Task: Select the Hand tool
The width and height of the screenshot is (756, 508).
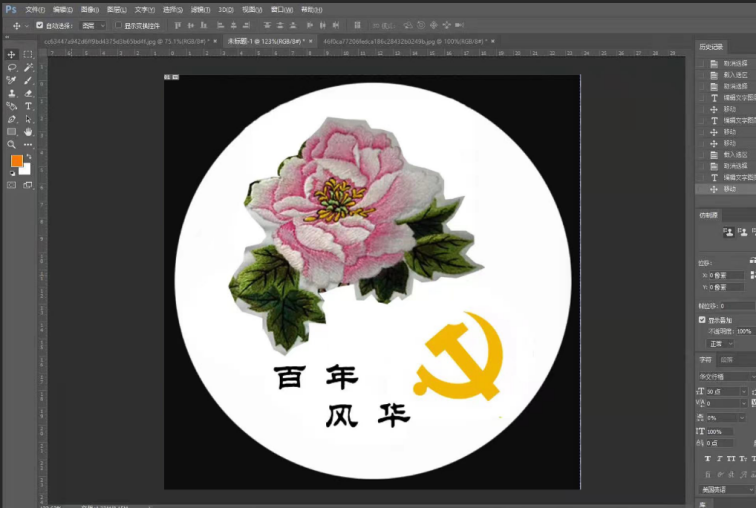Action: tap(28, 131)
